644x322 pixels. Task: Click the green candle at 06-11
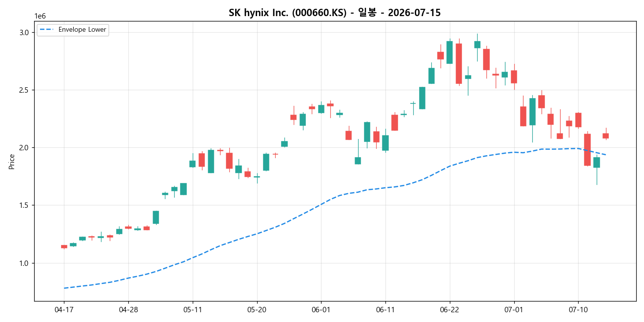tap(385, 142)
